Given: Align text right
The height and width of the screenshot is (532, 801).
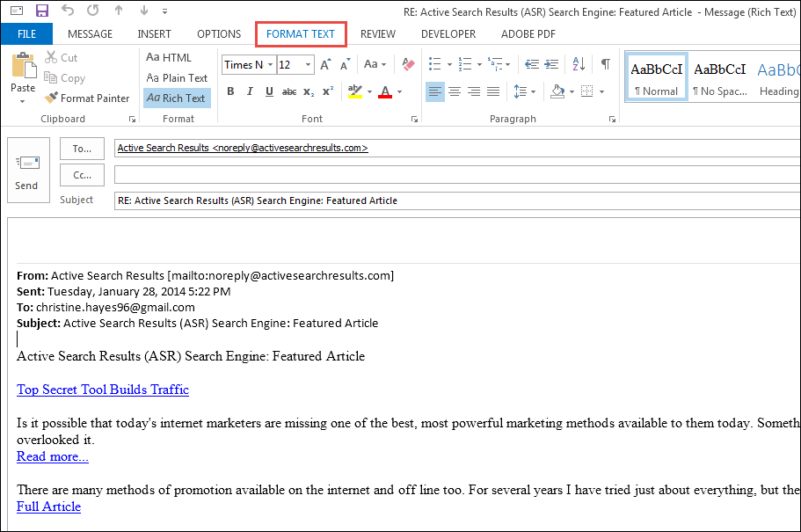Looking at the screenshot, I should click(x=474, y=91).
